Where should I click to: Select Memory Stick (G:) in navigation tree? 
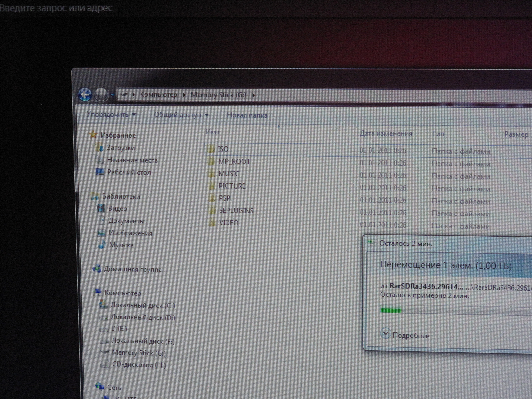139,353
